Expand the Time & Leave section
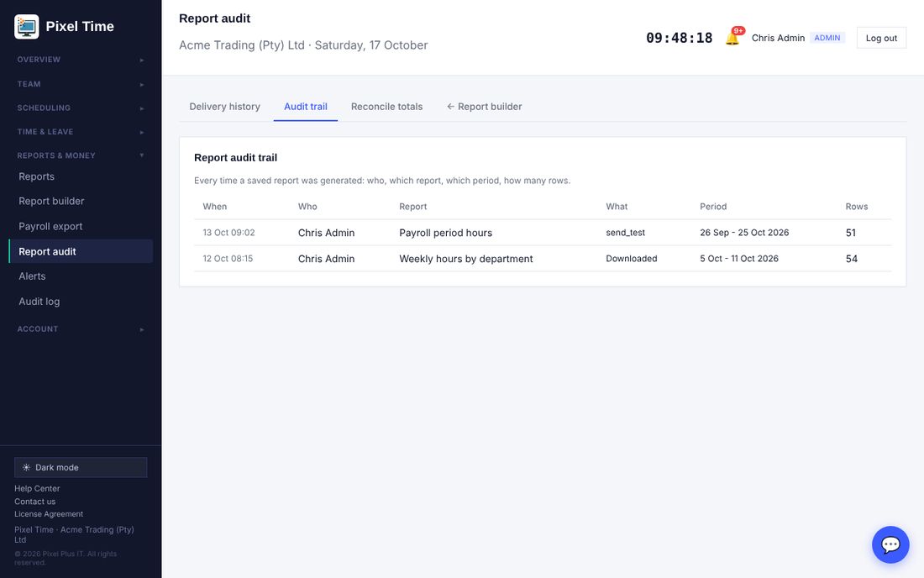Viewport: 924px width, 578px height. [81, 132]
